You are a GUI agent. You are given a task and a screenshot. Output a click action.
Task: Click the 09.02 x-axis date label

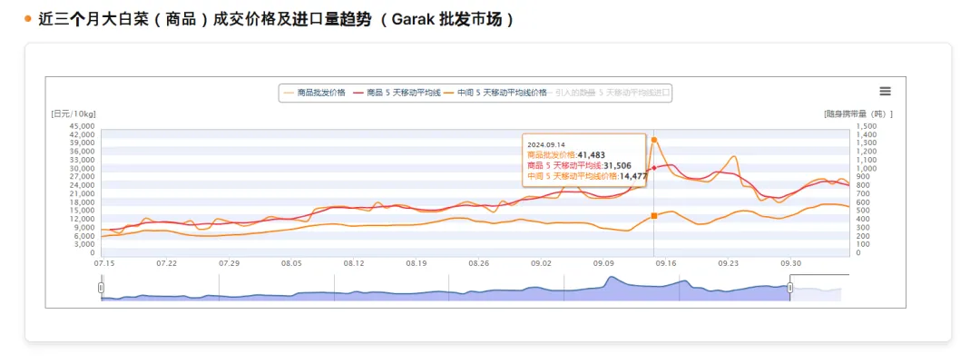click(x=541, y=263)
